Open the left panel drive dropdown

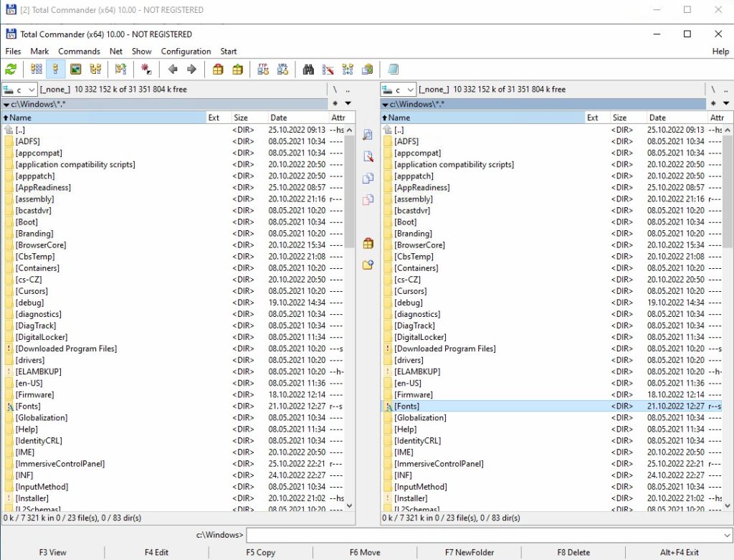pyautogui.click(x=19, y=89)
